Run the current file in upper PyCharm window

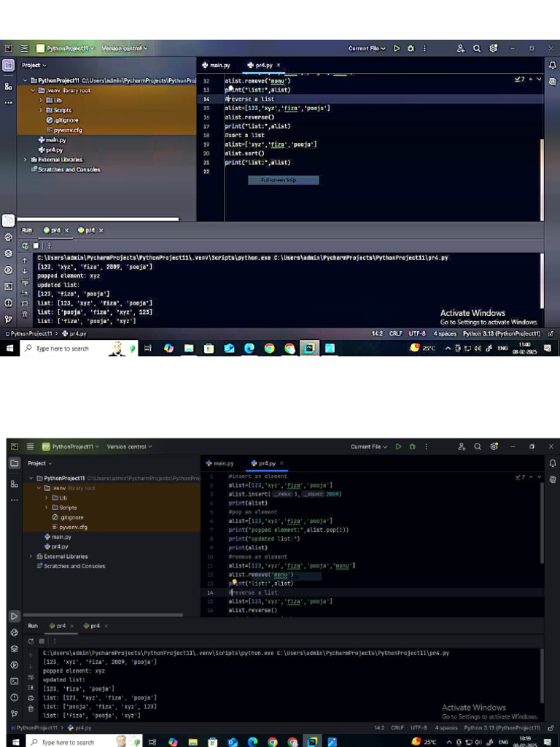[397, 49]
